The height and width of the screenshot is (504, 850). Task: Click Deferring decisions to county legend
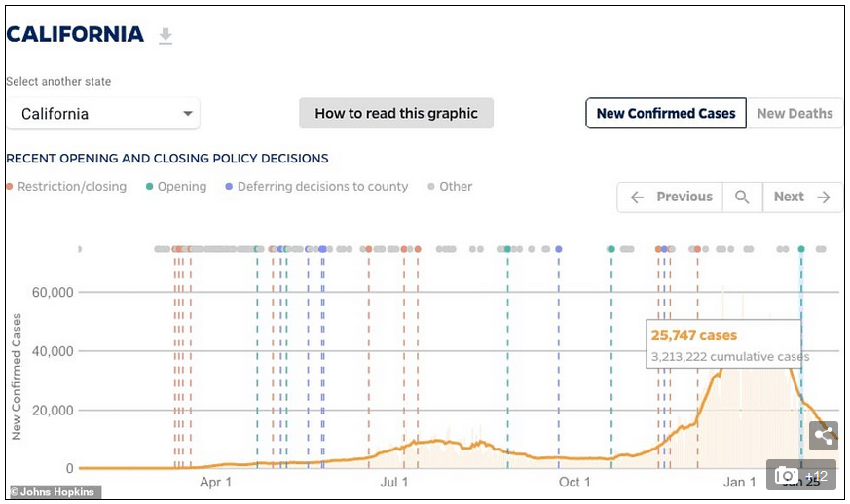(316, 187)
